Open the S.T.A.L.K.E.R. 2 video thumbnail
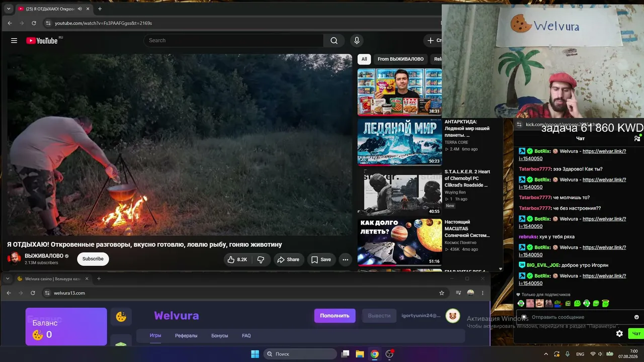This screenshot has width=644, height=362. coord(399,192)
